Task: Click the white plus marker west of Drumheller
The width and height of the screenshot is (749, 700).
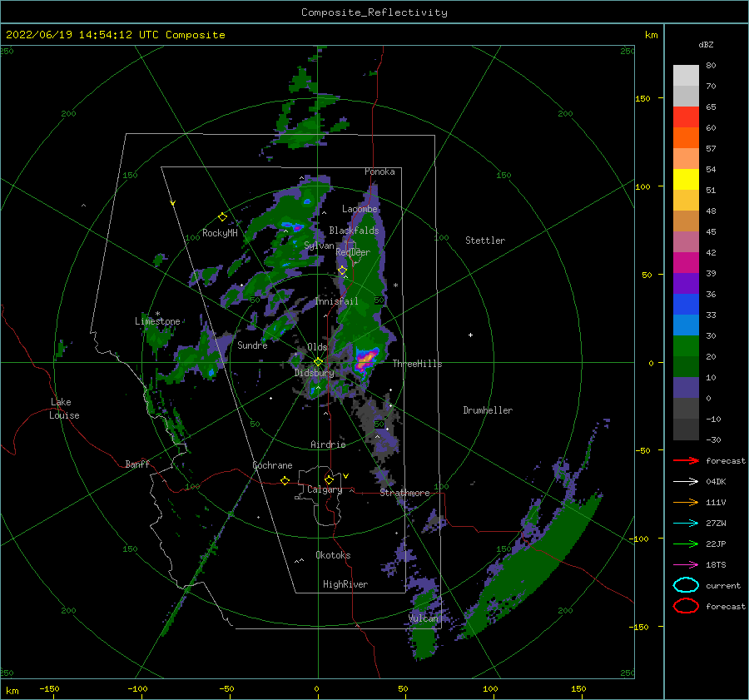Action: point(470,335)
